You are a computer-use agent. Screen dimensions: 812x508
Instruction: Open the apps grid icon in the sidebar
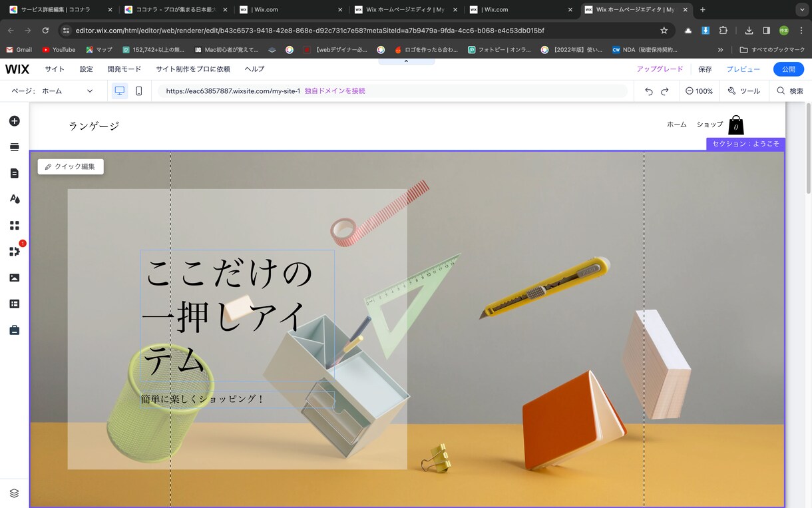14,225
